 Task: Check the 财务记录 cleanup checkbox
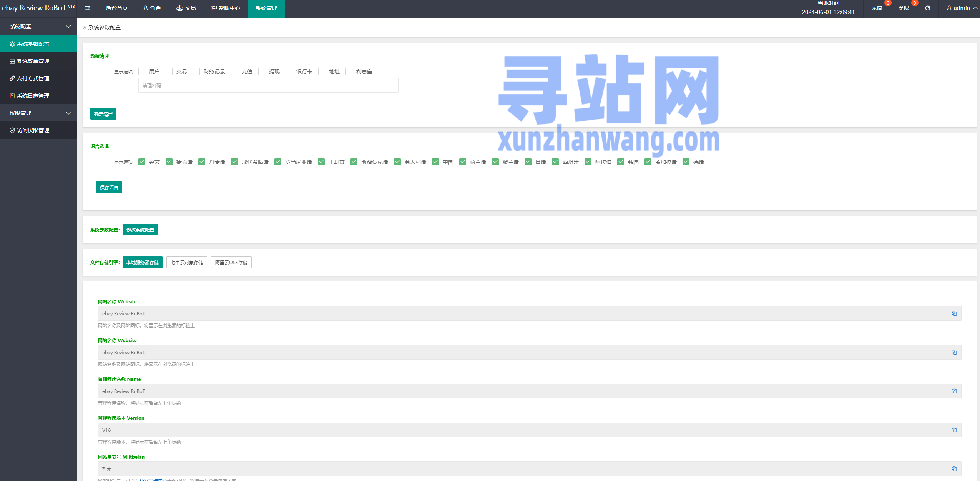pyautogui.click(x=196, y=72)
